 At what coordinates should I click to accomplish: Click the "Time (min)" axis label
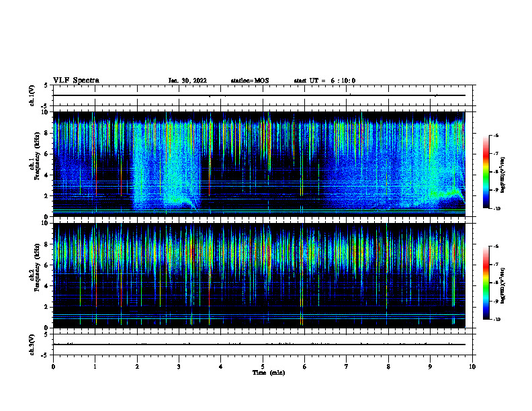(269, 373)
